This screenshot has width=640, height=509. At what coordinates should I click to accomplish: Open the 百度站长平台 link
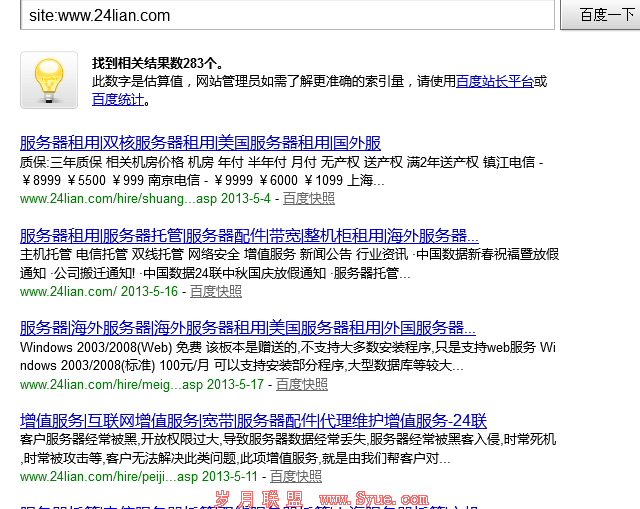(495, 81)
